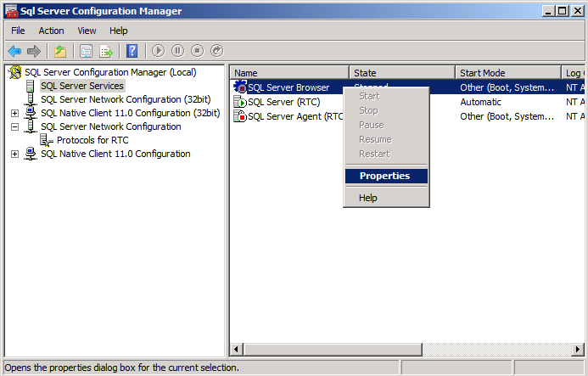Open the File menu
This screenshot has height=376, width=588.
click(x=18, y=31)
